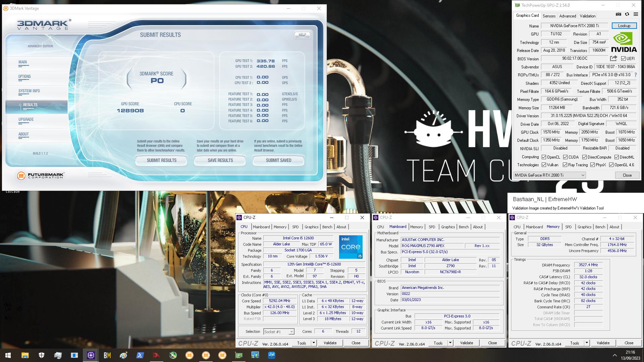Click the GPU Name field in GPU-Z

click(x=575, y=26)
